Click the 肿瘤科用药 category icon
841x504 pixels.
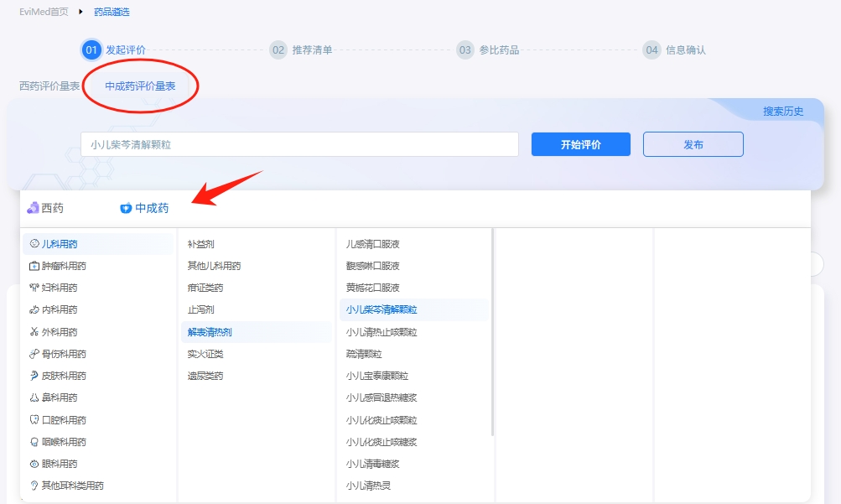(x=34, y=266)
